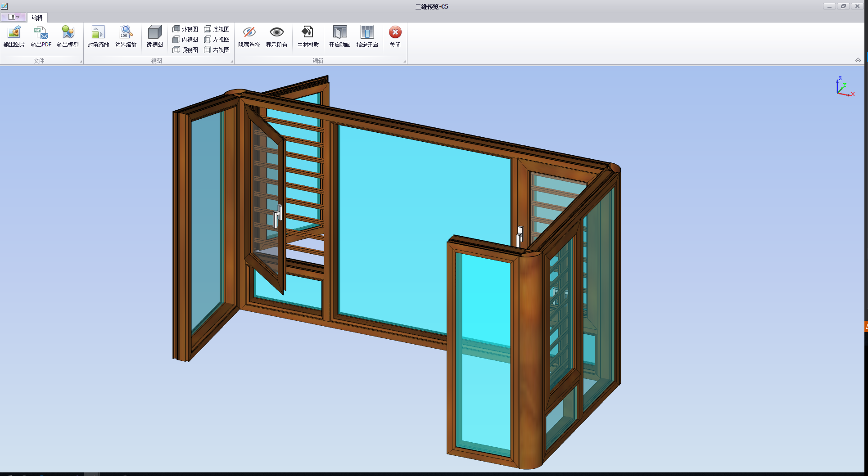Click the 输出模型 export model icon

(68, 36)
